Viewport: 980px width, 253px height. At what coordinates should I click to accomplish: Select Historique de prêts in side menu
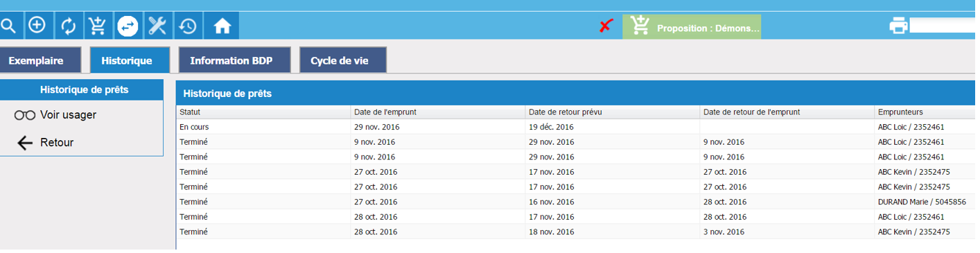tap(82, 89)
